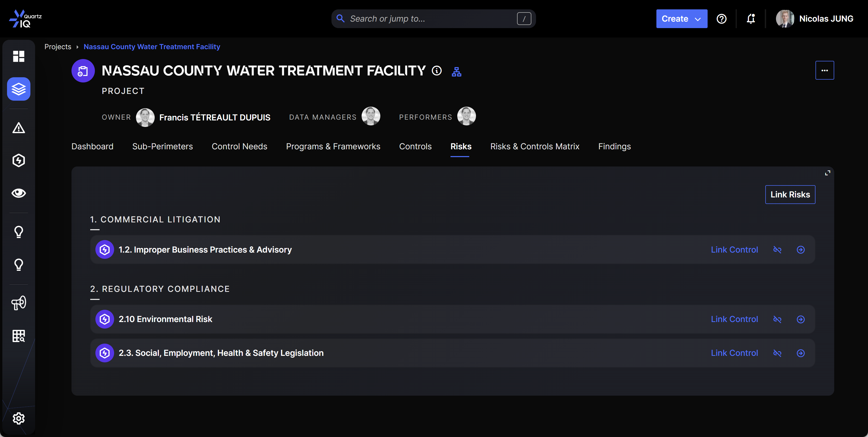Screen dimensions: 868x437
Task: Unlink Improper Business Practices & Advisory risk
Action: point(777,249)
